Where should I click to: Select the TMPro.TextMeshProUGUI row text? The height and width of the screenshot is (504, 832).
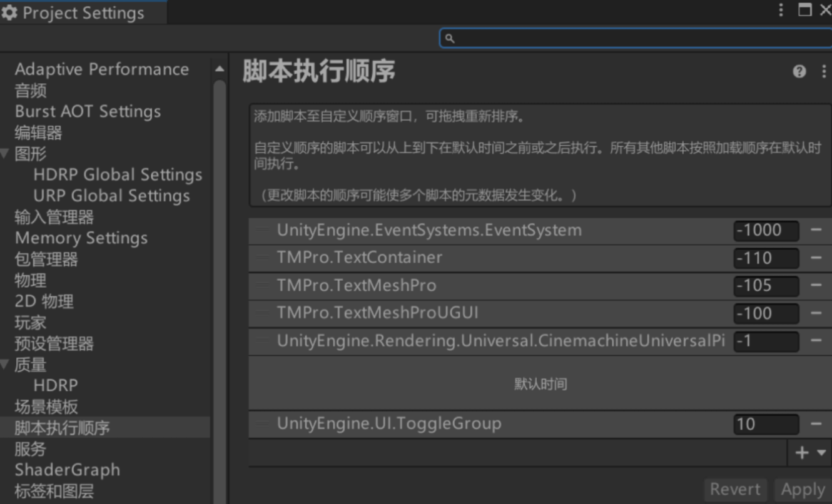(377, 313)
